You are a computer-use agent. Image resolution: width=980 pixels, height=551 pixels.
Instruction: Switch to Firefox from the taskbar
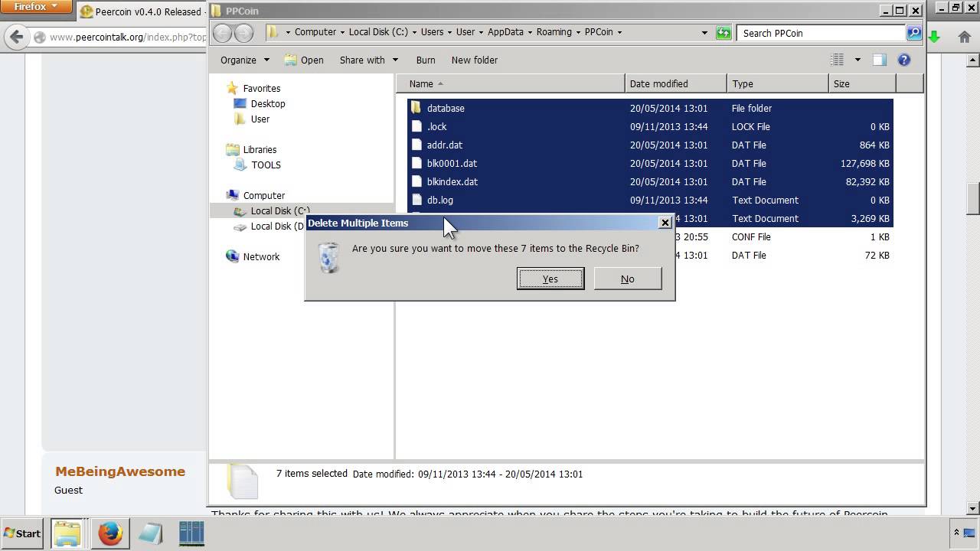[x=109, y=533]
